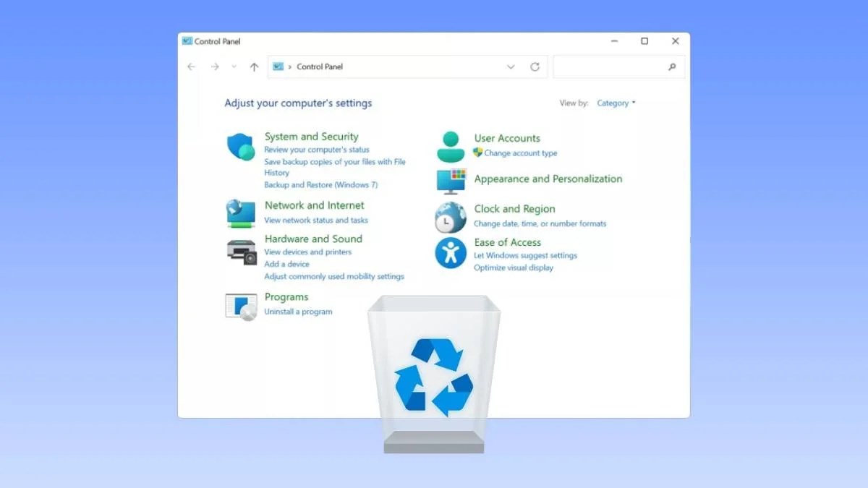Expand the View by Category dropdown
Image resolution: width=868 pixels, height=488 pixels.
pyautogui.click(x=616, y=103)
